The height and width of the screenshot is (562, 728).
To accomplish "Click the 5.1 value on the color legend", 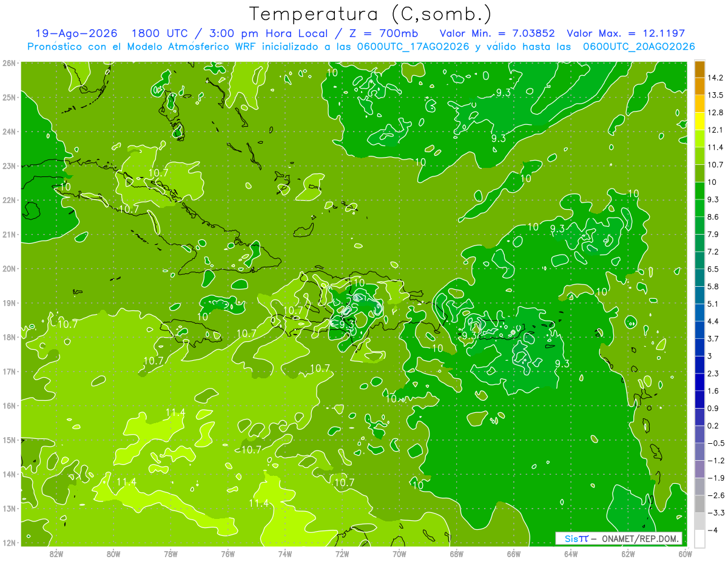I will tap(713, 303).
